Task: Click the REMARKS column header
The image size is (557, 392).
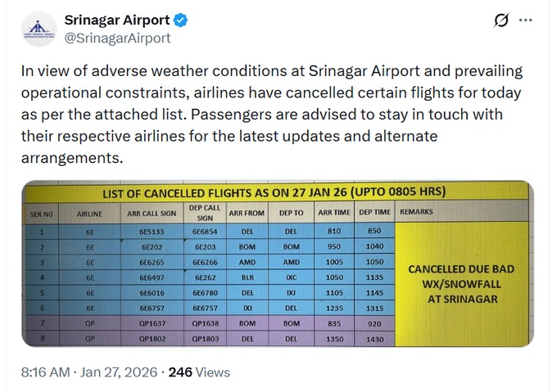Action: pos(417,212)
